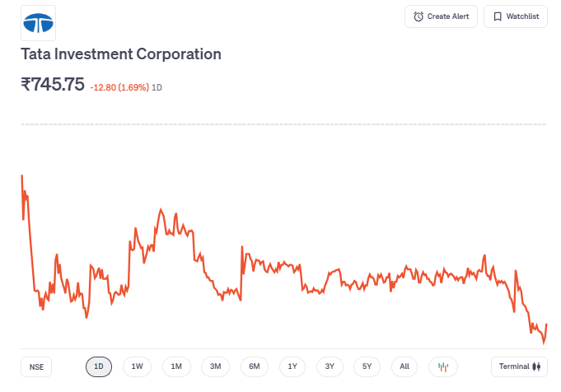Image resolution: width=561 pixels, height=392 pixels.
Task: Switch chart to 1Y range
Action: 292,366
